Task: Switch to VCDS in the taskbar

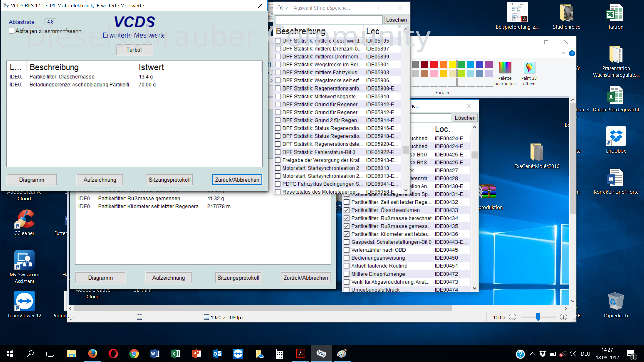Action: pos(321,354)
